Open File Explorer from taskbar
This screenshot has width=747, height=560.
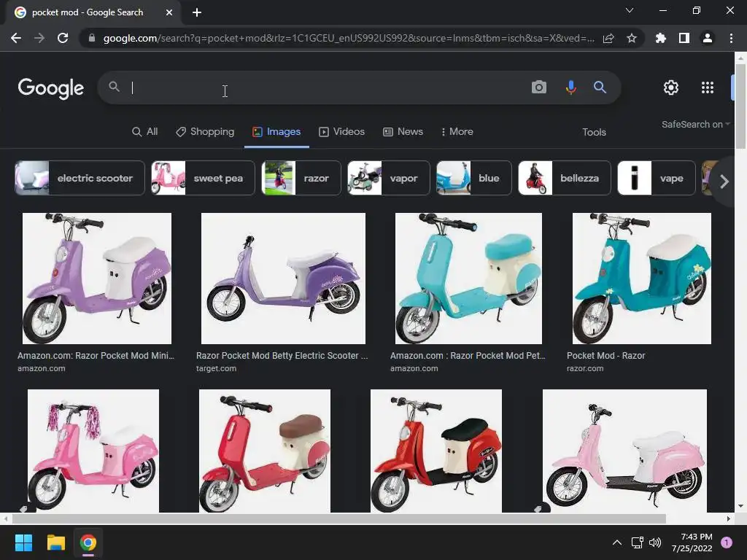pos(55,542)
